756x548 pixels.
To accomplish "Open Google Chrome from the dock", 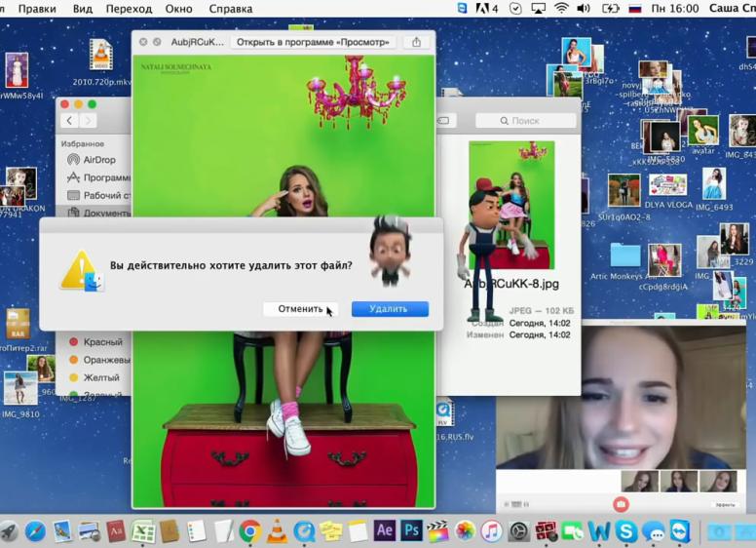I will (249, 531).
